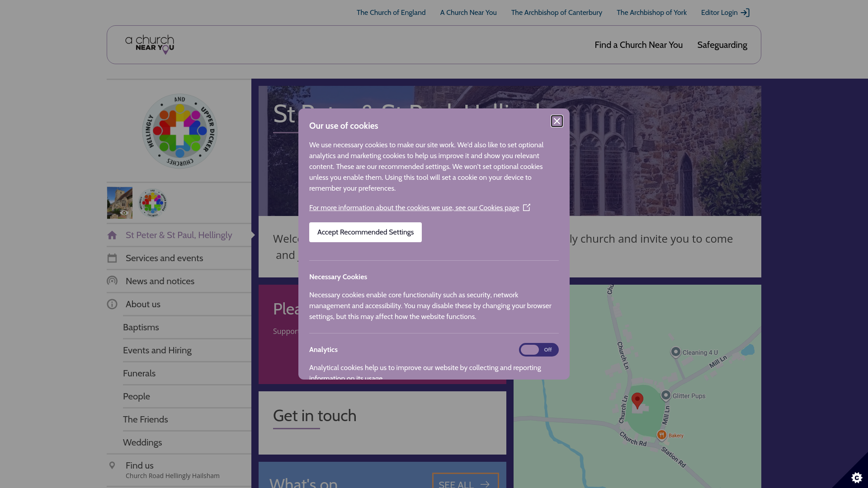Open St Peter & St Paul, Hellingly page
This screenshot has width=868, height=488.
pos(179,235)
